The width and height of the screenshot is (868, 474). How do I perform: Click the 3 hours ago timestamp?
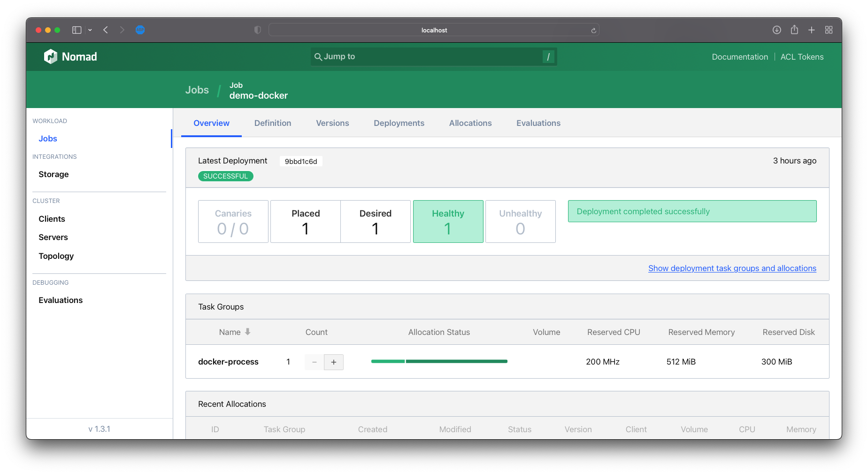point(794,161)
